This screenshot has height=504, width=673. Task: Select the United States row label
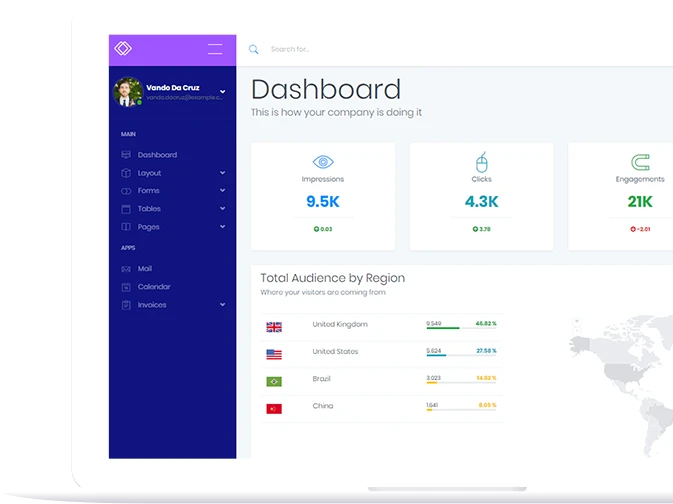(335, 352)
